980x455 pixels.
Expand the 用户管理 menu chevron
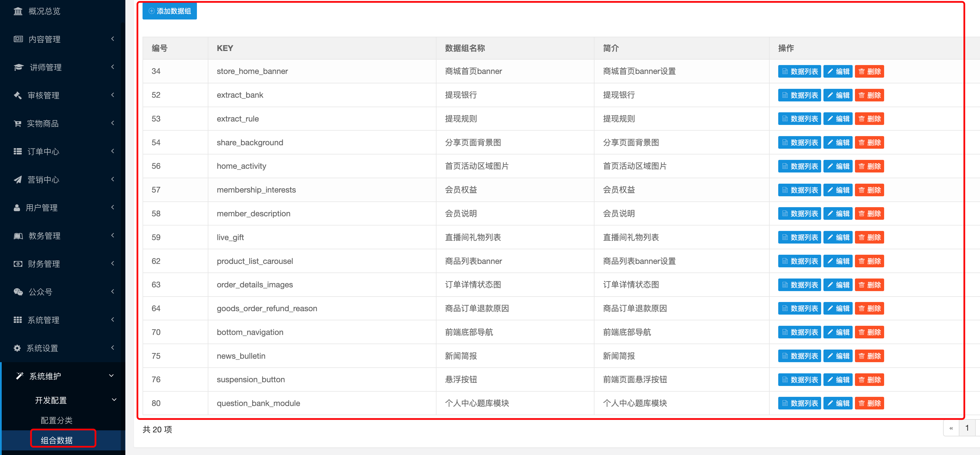click(x=112, y=207)
